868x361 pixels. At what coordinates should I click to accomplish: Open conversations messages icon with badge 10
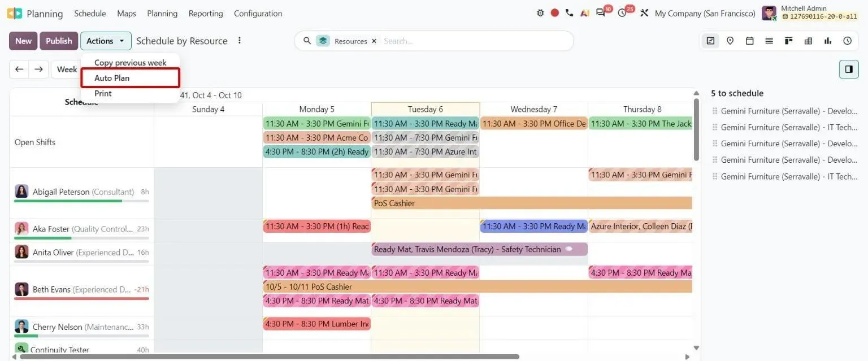601,13
